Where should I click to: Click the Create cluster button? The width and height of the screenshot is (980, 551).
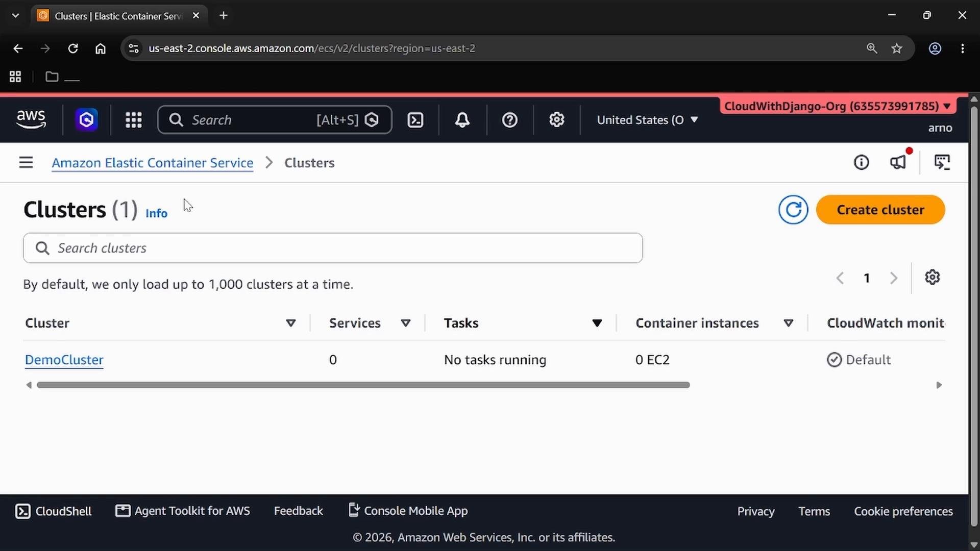click(880, 210)
